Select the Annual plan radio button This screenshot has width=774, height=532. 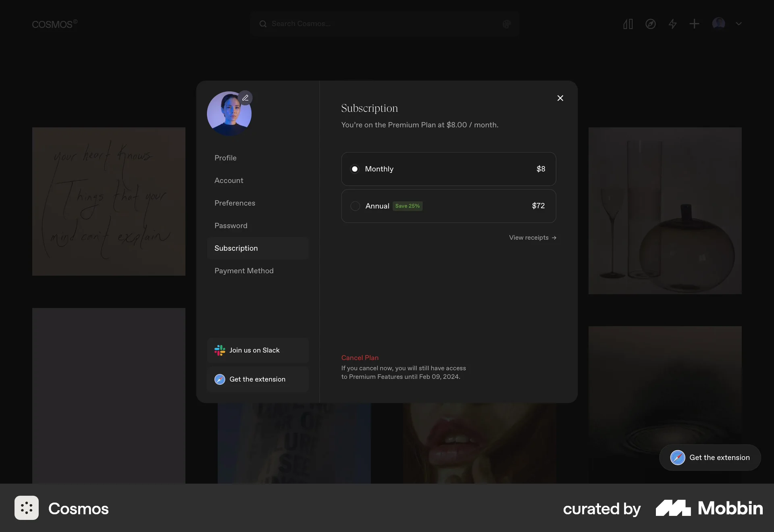(x=355, y=206)
